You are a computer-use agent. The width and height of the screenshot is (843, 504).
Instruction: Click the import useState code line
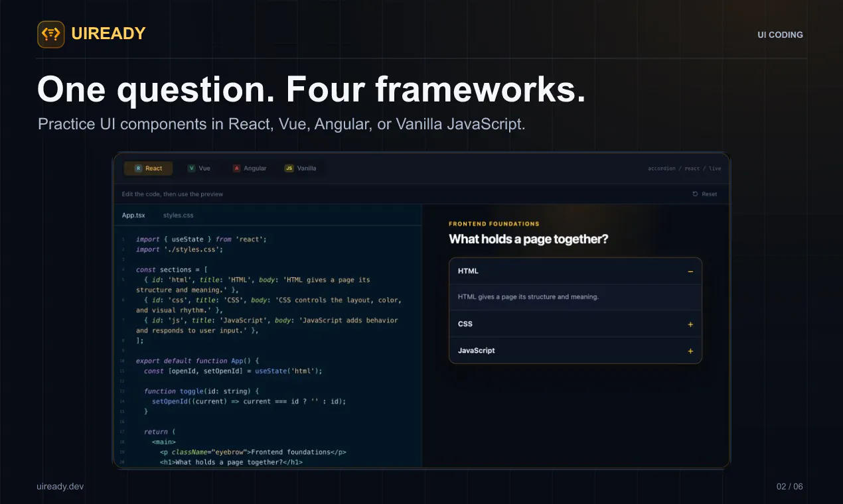[x=201, y=239]
